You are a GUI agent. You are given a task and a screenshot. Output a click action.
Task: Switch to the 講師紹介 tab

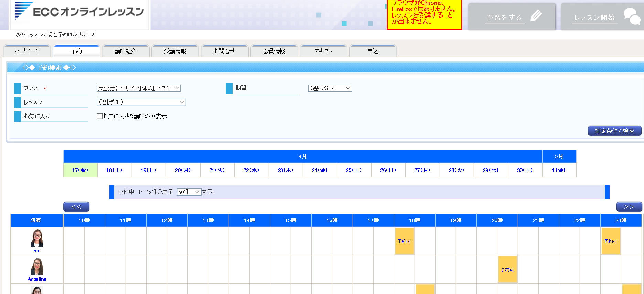click(126, 51)
